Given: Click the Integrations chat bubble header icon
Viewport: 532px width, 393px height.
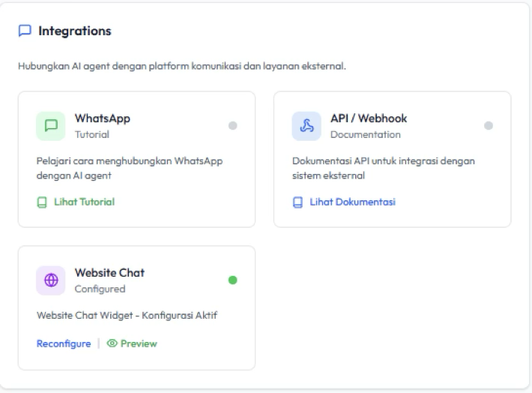Looking at the screenshot, I should (25, 31).
